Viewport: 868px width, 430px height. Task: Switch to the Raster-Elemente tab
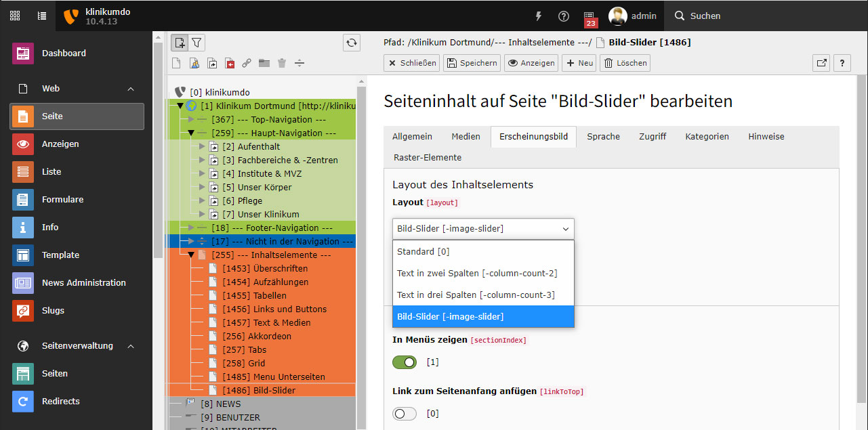point(428,158)
